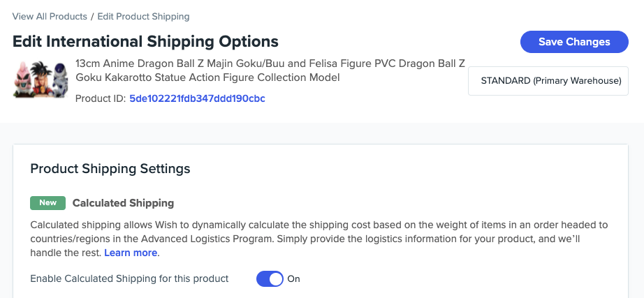
Task: Click the slash separator in the breadcrumb
Action: point(92,16)
